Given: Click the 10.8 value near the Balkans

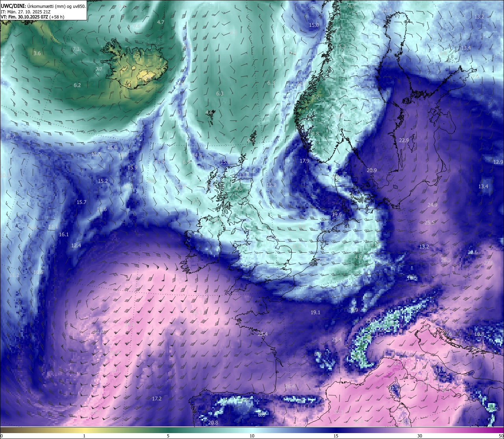Looking at the screenshot, I should point(479,334).
